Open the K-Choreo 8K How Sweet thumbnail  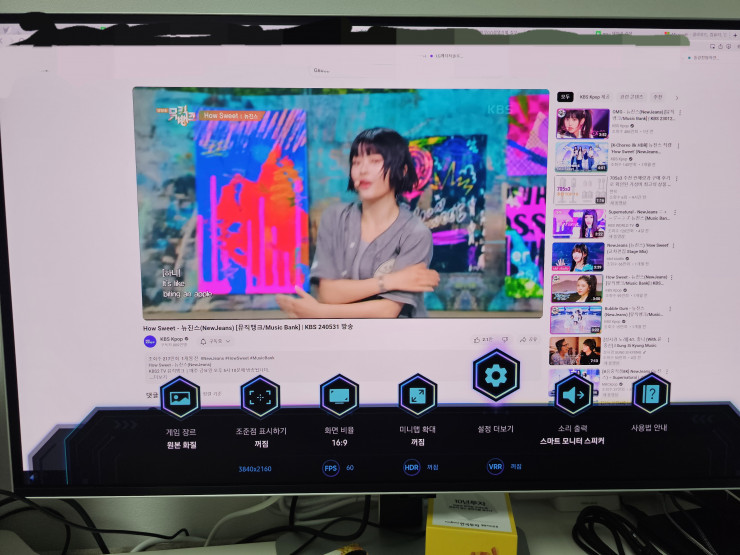click(581, 157)
